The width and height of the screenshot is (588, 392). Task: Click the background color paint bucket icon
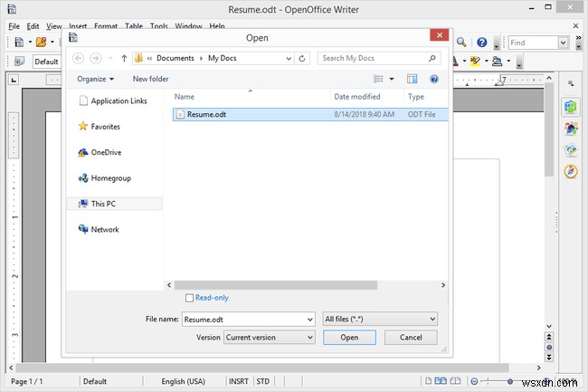click(498, 61)
